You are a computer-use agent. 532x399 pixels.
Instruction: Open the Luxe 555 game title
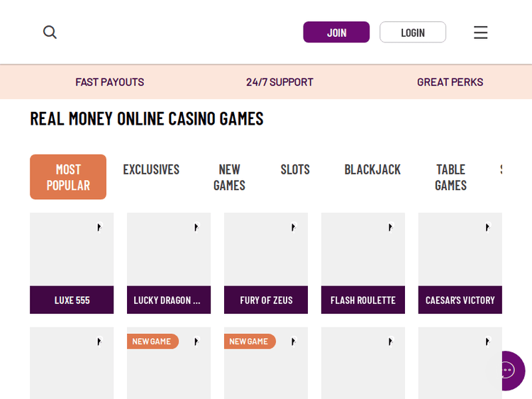tap(72, 300)
